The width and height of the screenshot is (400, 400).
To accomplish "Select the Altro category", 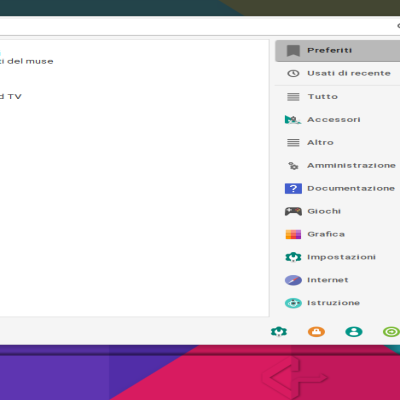I will (x=337, y=143).
